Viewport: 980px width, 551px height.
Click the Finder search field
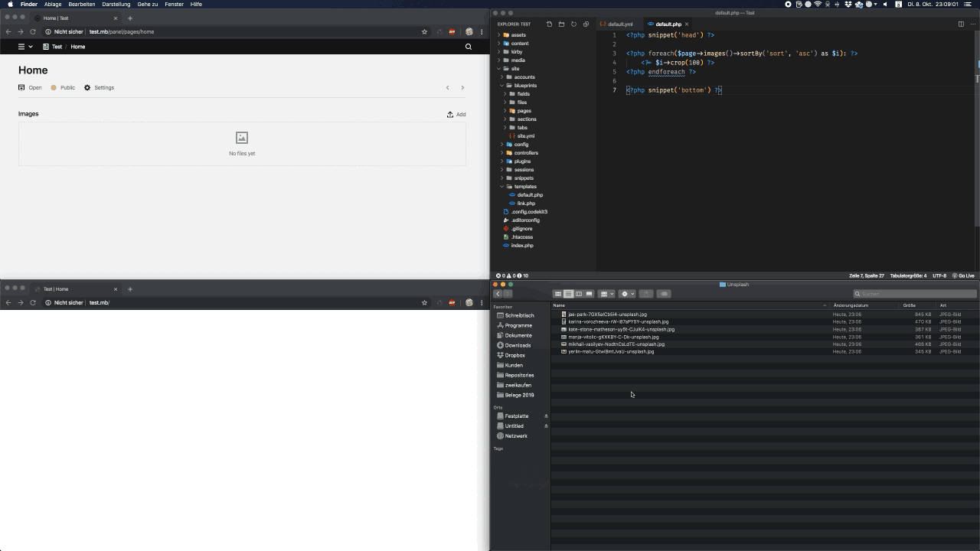(x=915, y=294)
